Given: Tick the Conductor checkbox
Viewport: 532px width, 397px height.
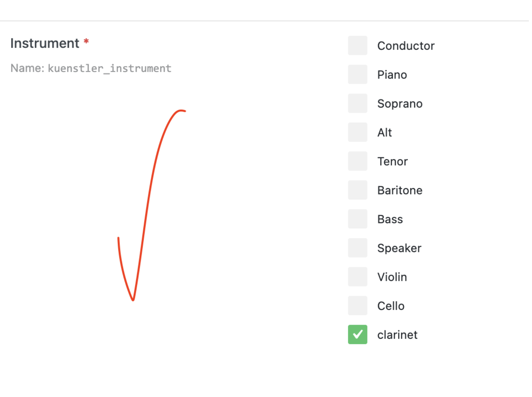Looking at the screenshot, I should coord(357,45).
